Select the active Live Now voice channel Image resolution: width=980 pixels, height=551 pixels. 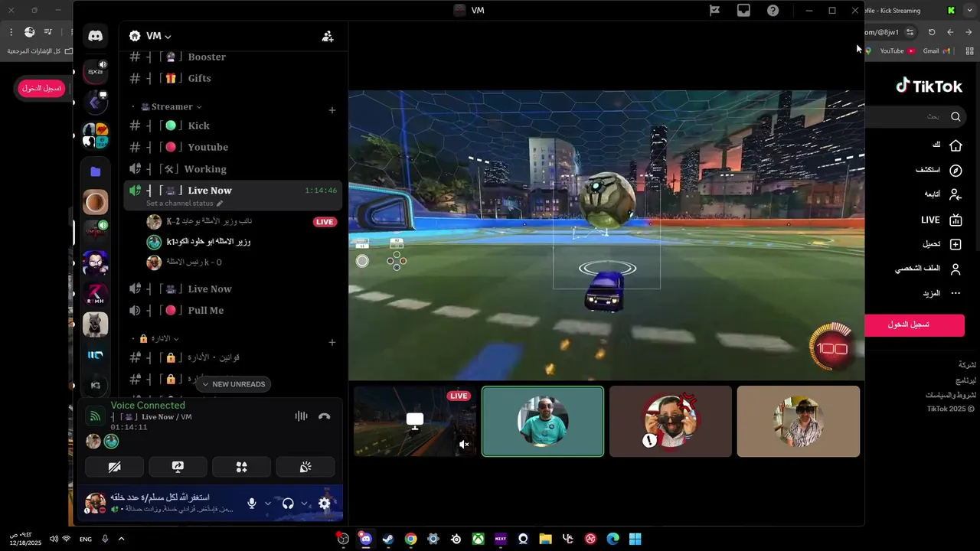click(x=233, y=195)
